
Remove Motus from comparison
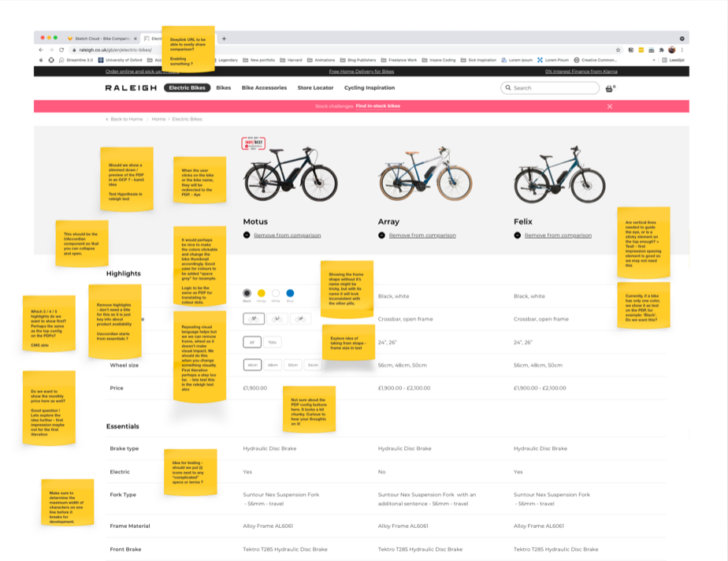tap(288, 236)
